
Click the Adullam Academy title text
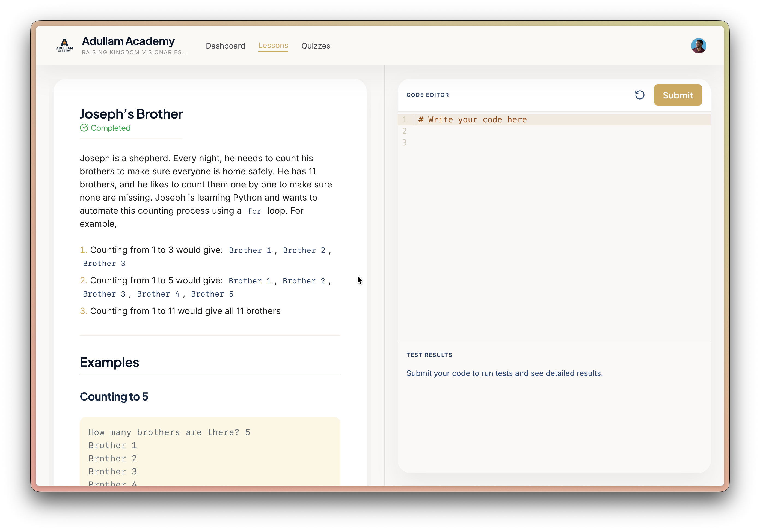tap(128, 41)
